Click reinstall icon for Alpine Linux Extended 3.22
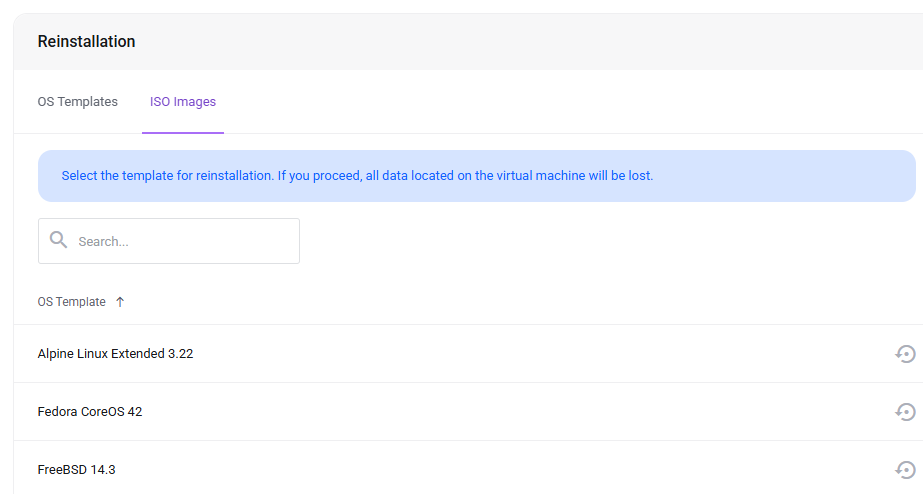The height and width of the screenshot is (494, 923). [x=905, y=354]
